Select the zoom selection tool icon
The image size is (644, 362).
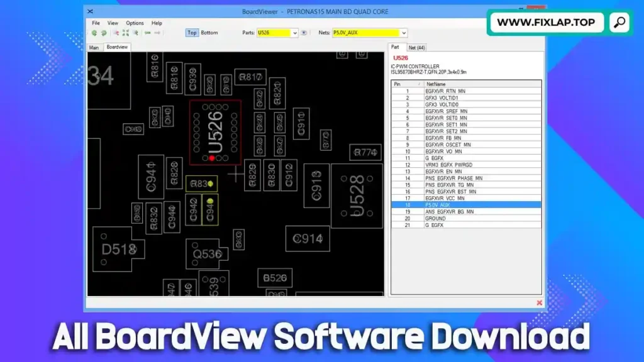[135, 33]
